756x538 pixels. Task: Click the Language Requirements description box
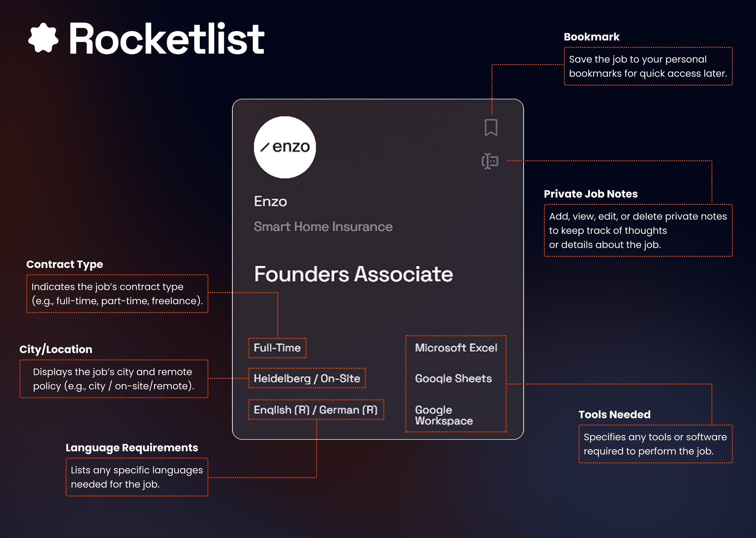137,477
